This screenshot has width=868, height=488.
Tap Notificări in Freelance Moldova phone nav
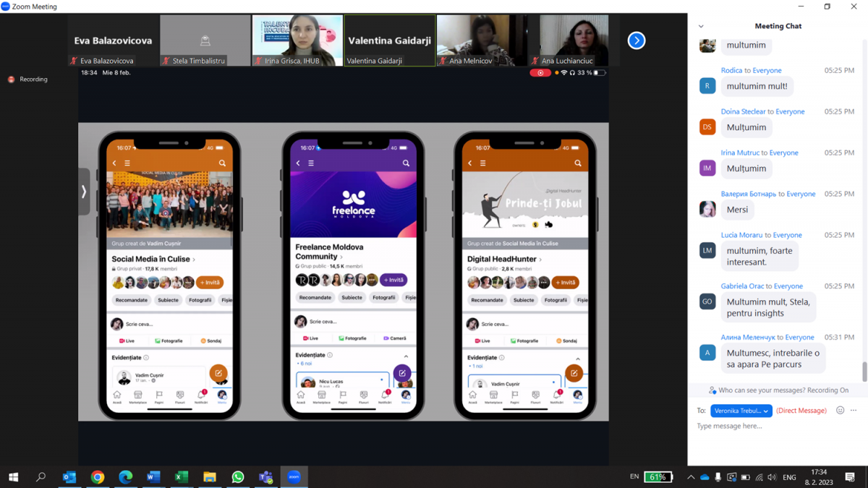tap(385, 397)
